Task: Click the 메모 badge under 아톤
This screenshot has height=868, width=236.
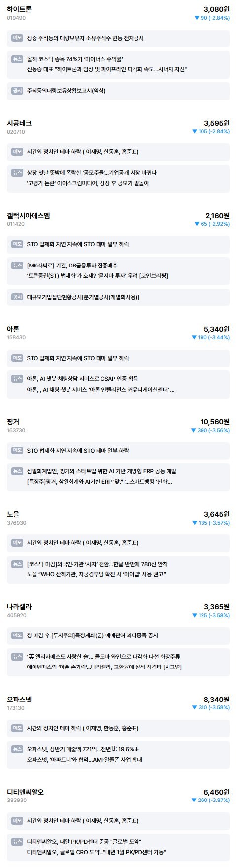Action: tap(17, 358)
